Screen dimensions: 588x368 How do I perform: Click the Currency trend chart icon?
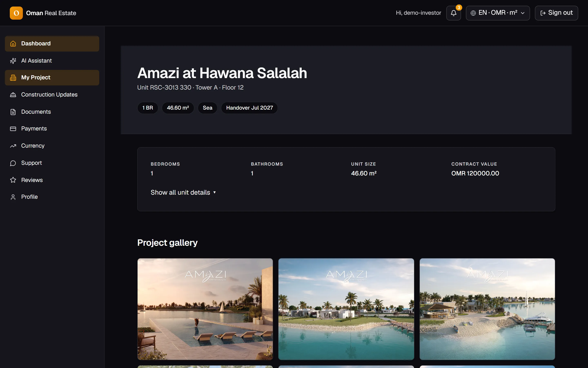(13, 146)
